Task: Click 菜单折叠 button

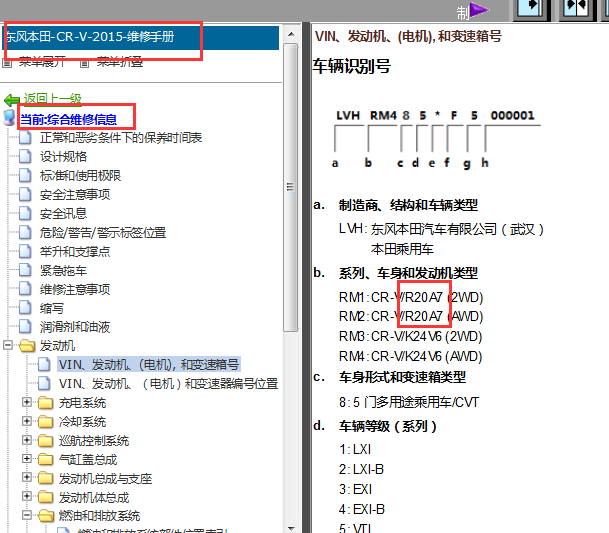Action: (x=120, y=62)
